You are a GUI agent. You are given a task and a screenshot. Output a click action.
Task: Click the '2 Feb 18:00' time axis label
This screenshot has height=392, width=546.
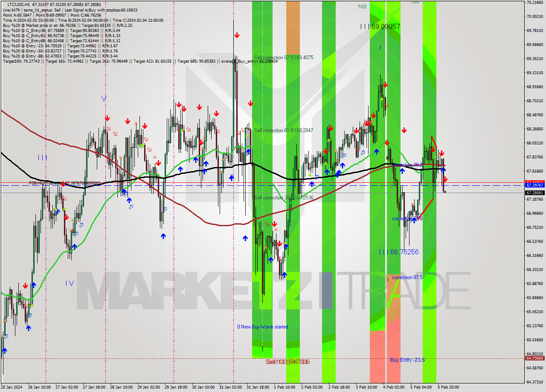tap(339, 387)
